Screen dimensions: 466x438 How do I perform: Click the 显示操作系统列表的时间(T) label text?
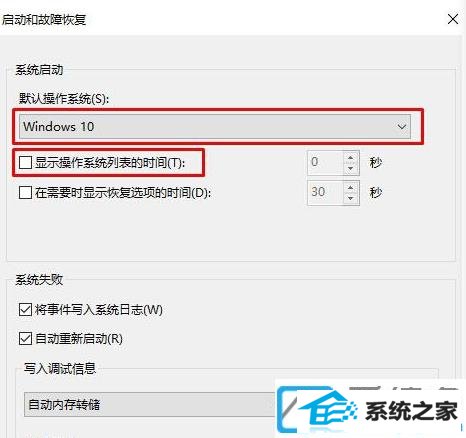(110, 163)
